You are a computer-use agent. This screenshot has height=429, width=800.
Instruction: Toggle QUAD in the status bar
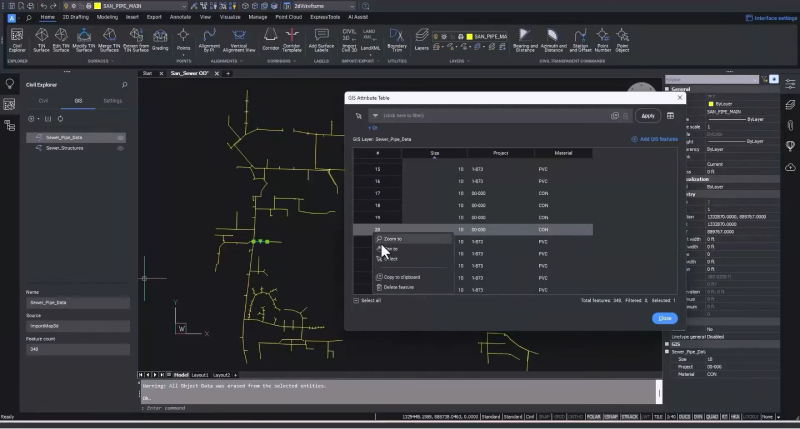tap(712, 417)
